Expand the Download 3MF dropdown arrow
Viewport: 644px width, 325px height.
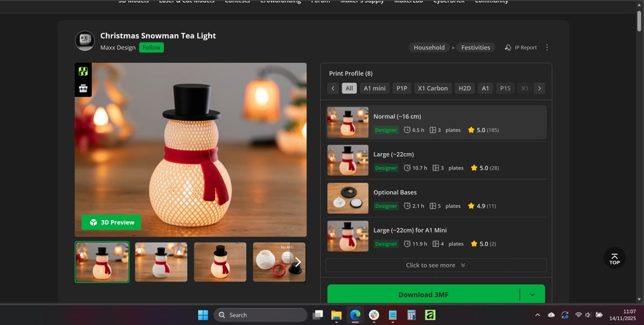[x=532, y=294]
